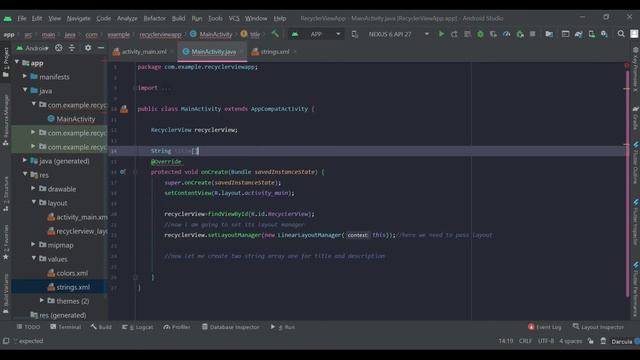Open the Favorites side tab with star
Screen dimensions: 640x360
[x=6, y=242]
